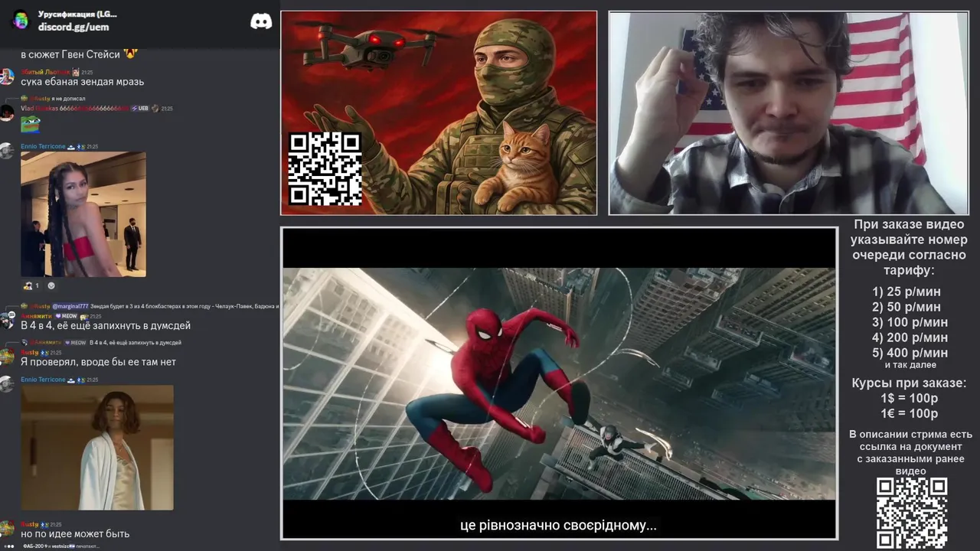Screen dimensions: 980x551
Task: Open Rusty's avatar beside 'Я проверял'
Action: (7, 357)
